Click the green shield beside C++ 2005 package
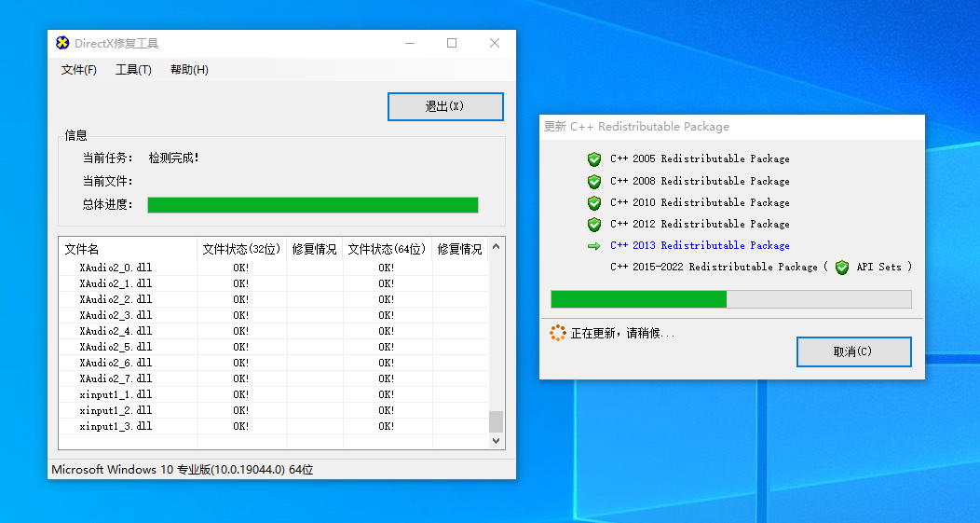The width and height of the screenshot is (980, 523). (593, 158)
